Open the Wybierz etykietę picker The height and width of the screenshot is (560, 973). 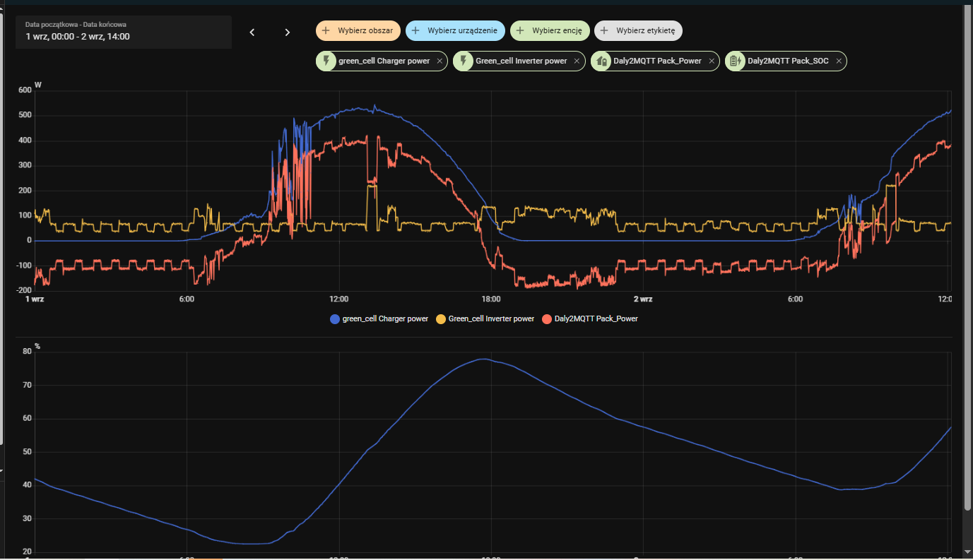tap(638, 30)
